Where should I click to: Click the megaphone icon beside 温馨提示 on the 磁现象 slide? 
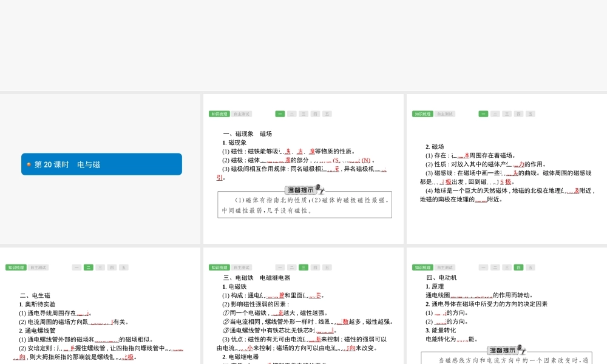319,189
